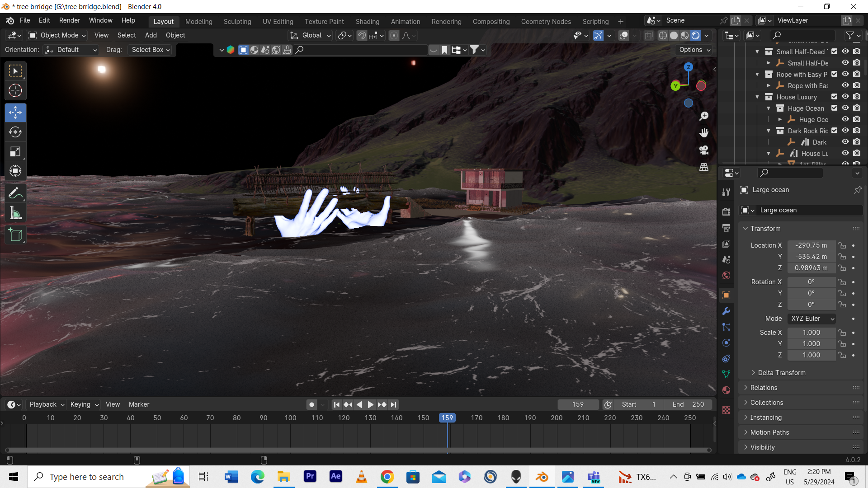Click the timeline Marker menu
868x488 pixels.
tap(139, 404)
